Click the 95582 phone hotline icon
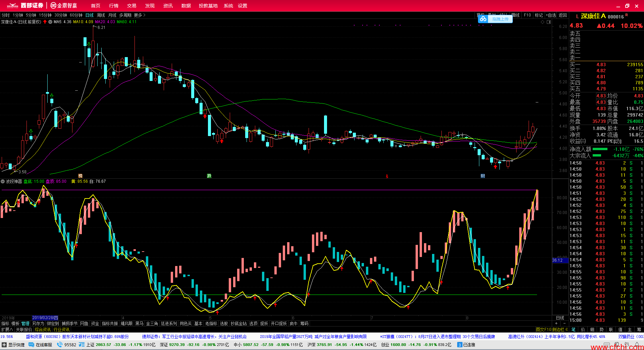Viewport: 644px width, 350px height. pyautogui.click(x=60, y=345)
